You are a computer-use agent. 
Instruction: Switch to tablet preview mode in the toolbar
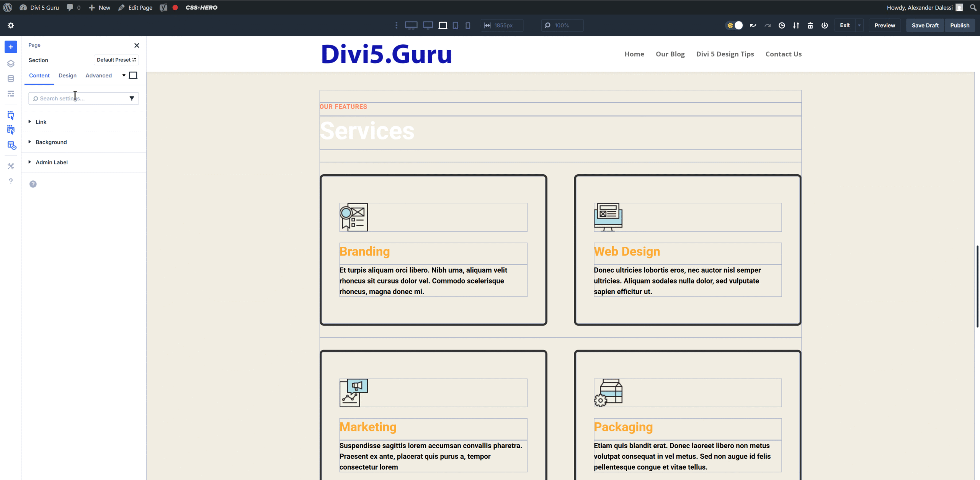tap(455, 25)
